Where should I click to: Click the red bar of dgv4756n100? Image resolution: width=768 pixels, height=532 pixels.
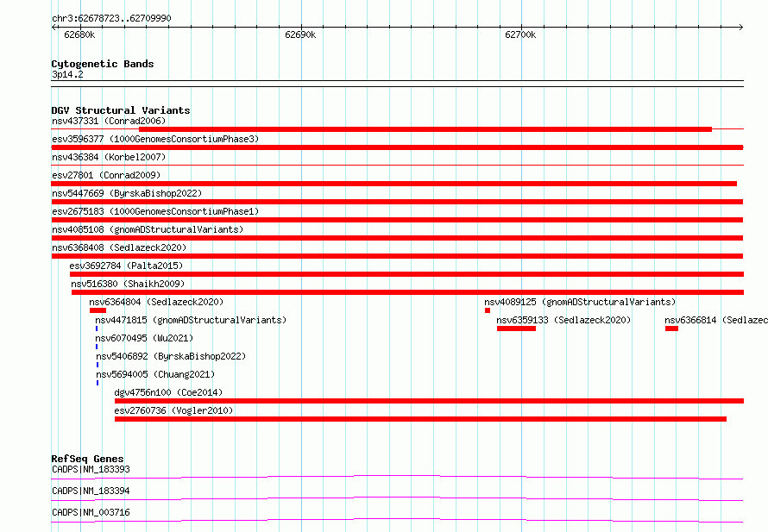429,401
